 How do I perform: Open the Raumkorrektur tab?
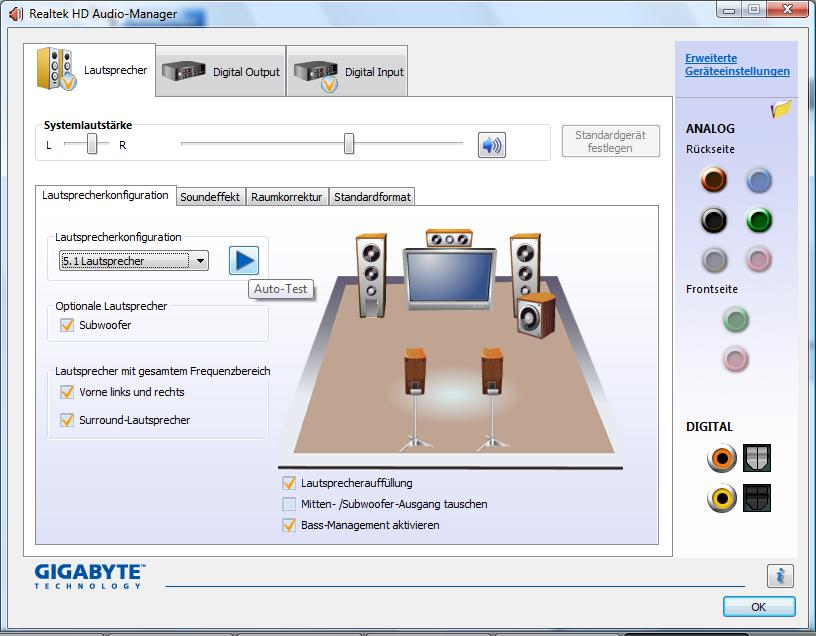287,197
